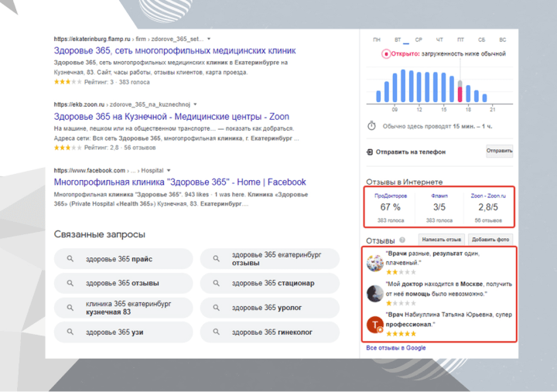Screen dimensions: 557x392
Task: Click magnifier icon beside 'здоровье 365 гинеколог'
Action: pyautogui.click(x=216, y=332)
